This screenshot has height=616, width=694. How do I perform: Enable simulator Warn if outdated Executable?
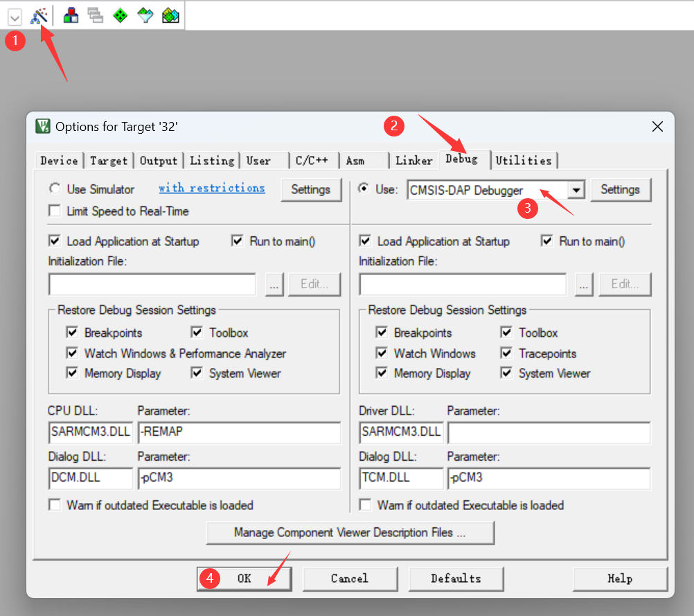click(55, 505)
